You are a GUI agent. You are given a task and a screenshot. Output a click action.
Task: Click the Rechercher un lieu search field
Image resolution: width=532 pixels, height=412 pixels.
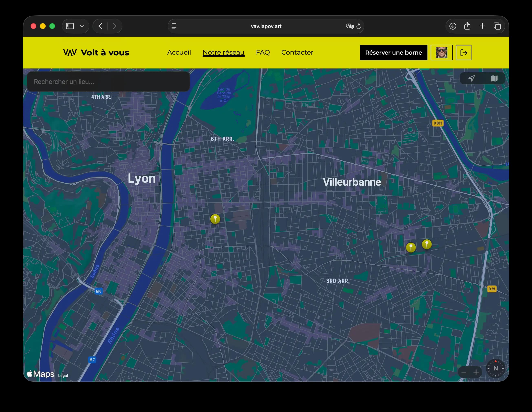pyautogui.click(x=108, y=82)
